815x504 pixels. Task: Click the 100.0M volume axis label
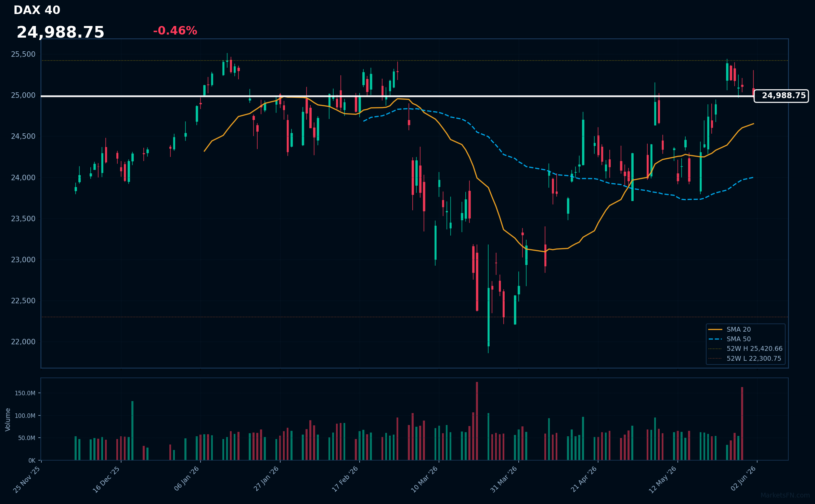click(x=25, y=416)
